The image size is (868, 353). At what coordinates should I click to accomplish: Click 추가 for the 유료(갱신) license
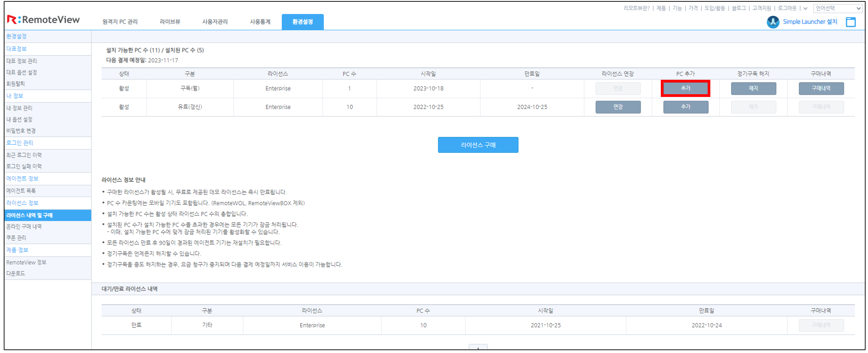pyautogui.click(x=686, y=107)
